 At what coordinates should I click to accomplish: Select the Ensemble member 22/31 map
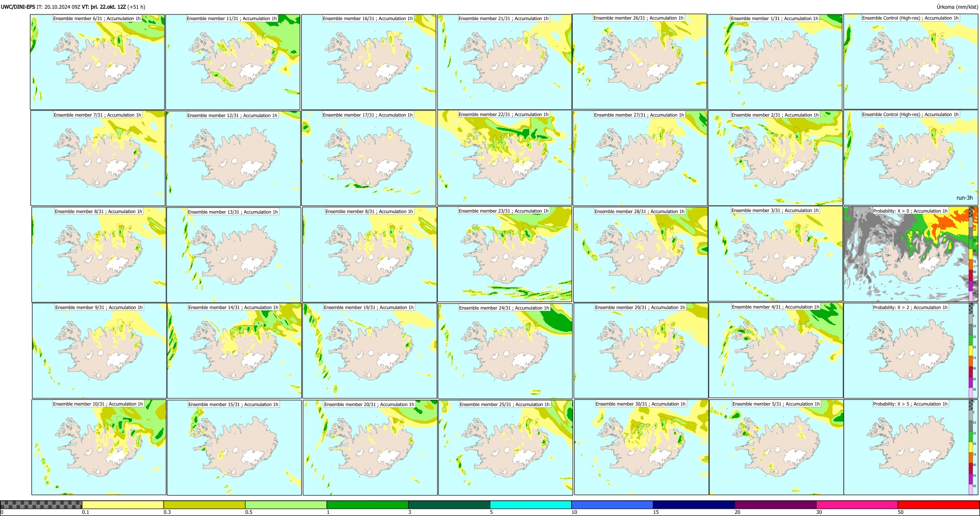(504, 157)
